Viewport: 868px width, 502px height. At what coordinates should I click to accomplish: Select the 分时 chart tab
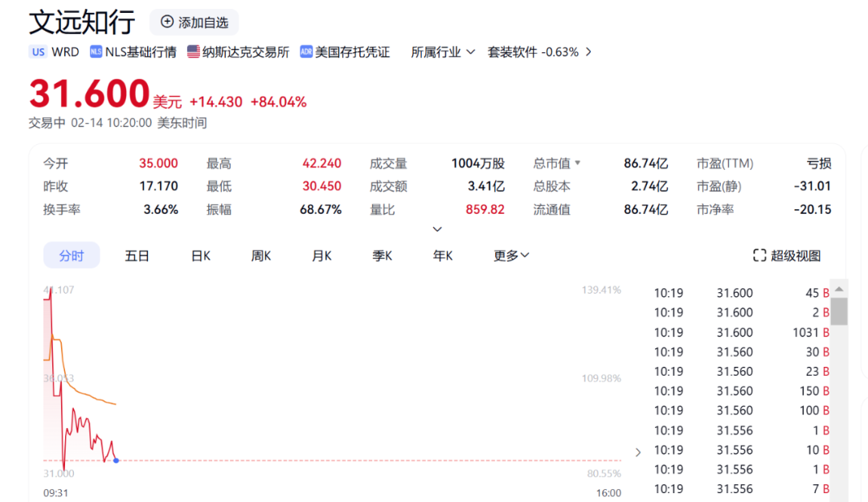pyautogui.click(x=72, y=256)
